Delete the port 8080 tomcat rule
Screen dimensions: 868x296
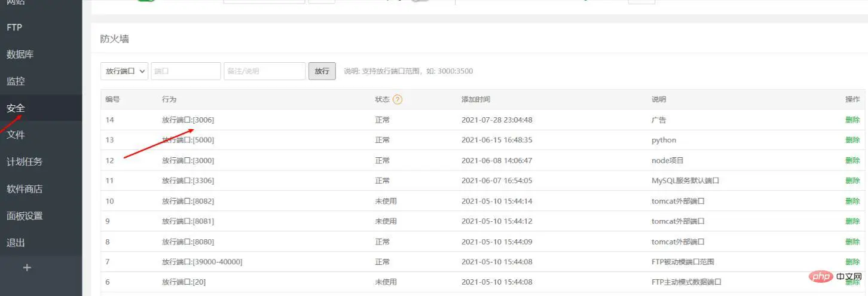pyautogui.click(x=852, y=242)
